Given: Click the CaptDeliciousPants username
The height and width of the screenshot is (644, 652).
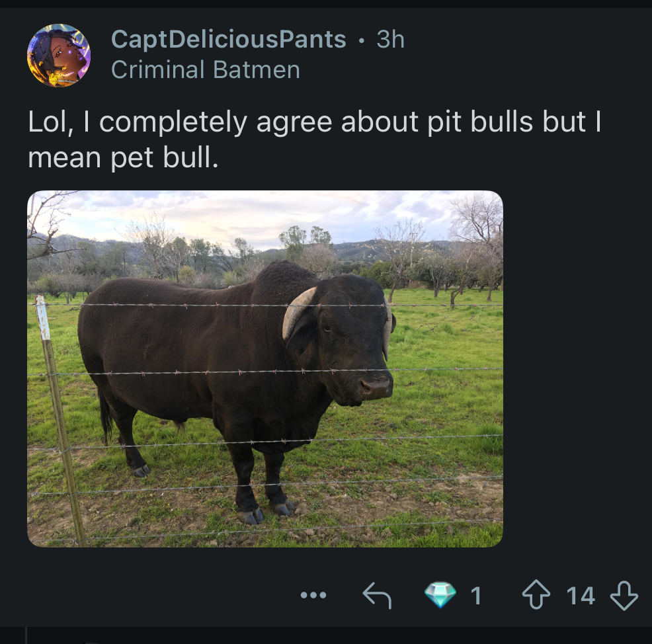Looking at the screenshot, I should pos(228,40).
